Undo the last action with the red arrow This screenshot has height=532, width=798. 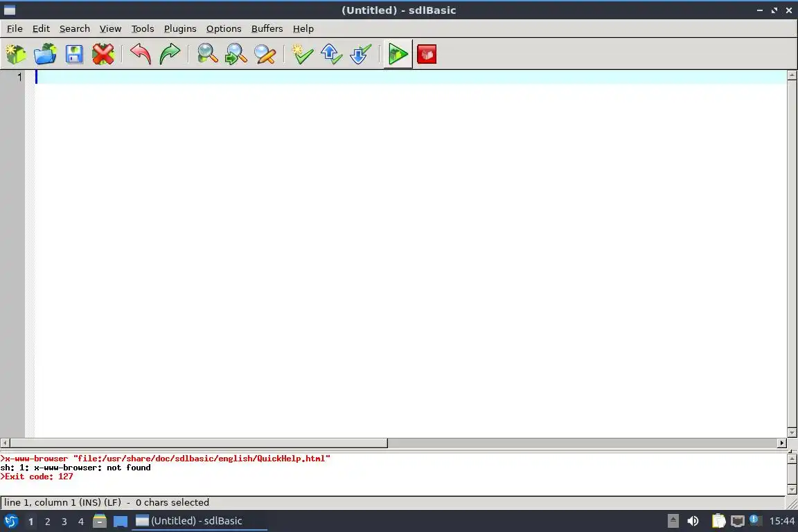141,54
